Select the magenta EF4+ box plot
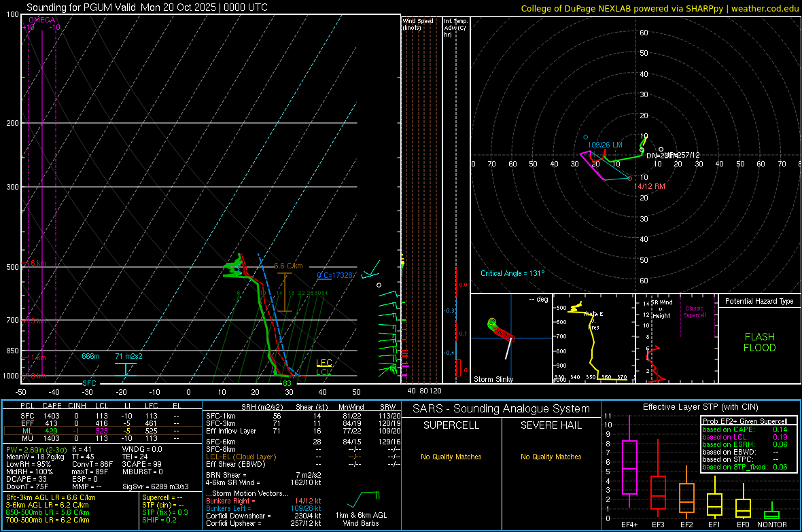This screenshot has height=532, width=802. [x=629, y=467]
